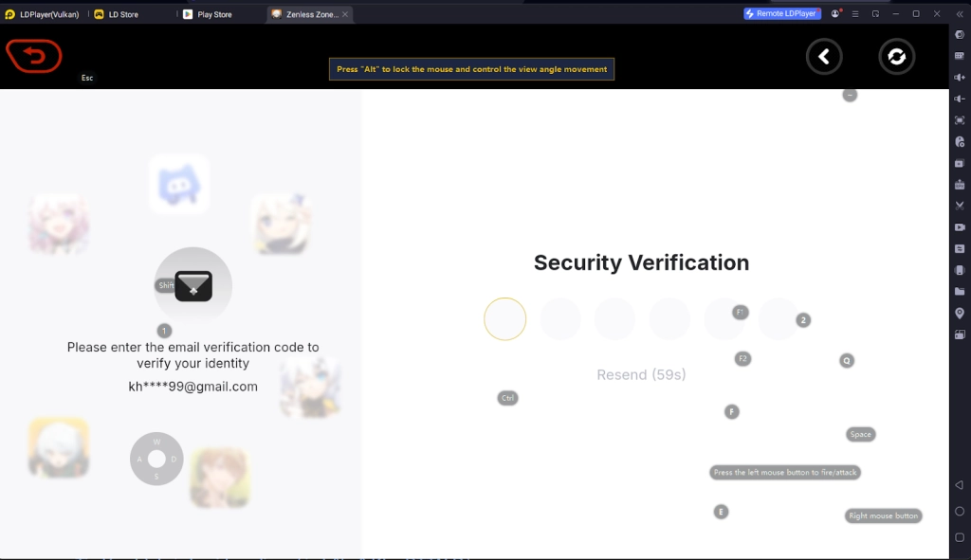Click the Right mouse button mapping label
971x560 pixels.
pyautogui.click(x=883, y=515)
